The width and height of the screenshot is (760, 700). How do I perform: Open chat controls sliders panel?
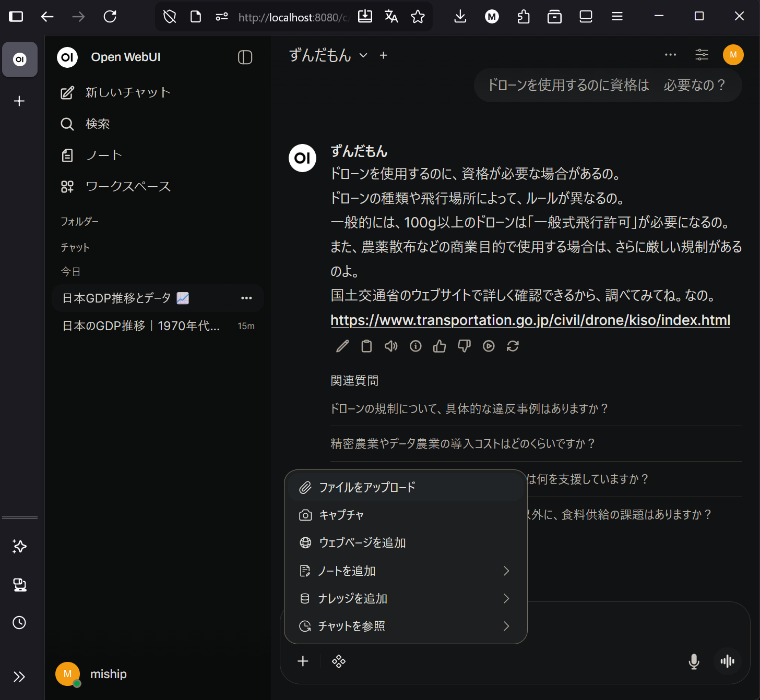[x=702, y=55]
